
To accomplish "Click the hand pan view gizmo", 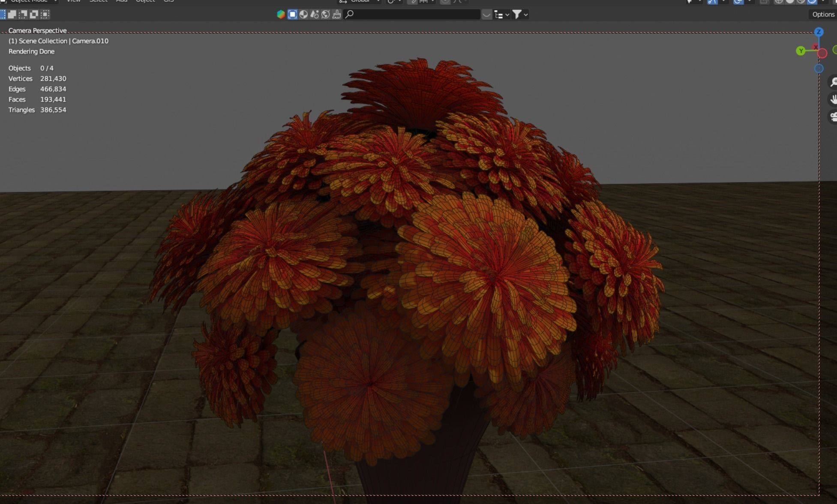I will [833, 99].
